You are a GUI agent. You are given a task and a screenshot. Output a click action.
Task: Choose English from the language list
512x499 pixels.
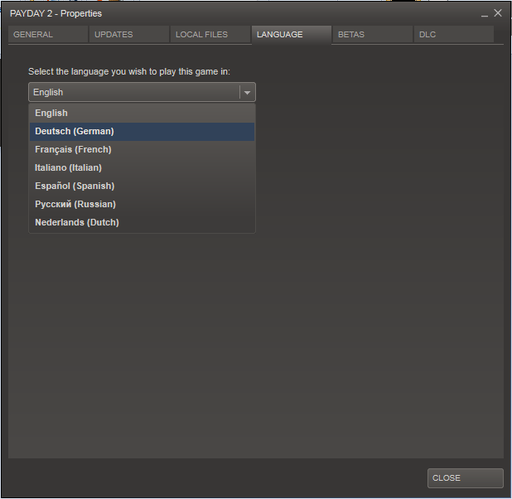142,113
